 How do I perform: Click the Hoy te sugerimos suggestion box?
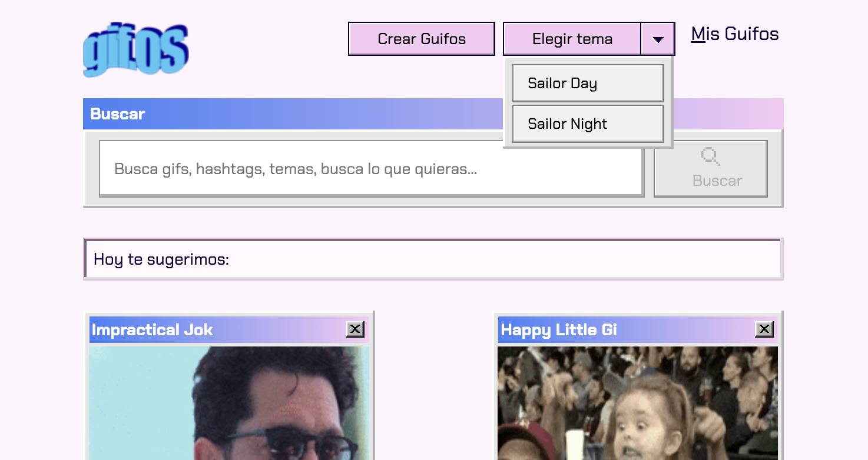[433, 259]
